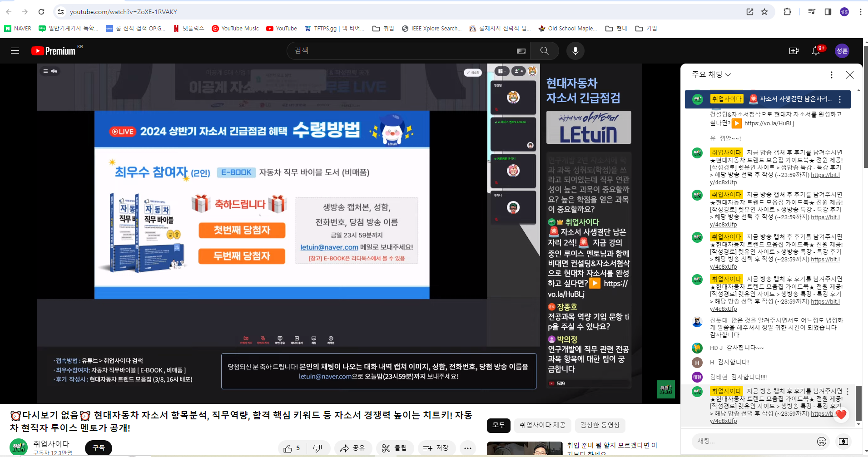
Task: Open options for the last 취업사이다 chat message
Action: (x=848, y=392)
